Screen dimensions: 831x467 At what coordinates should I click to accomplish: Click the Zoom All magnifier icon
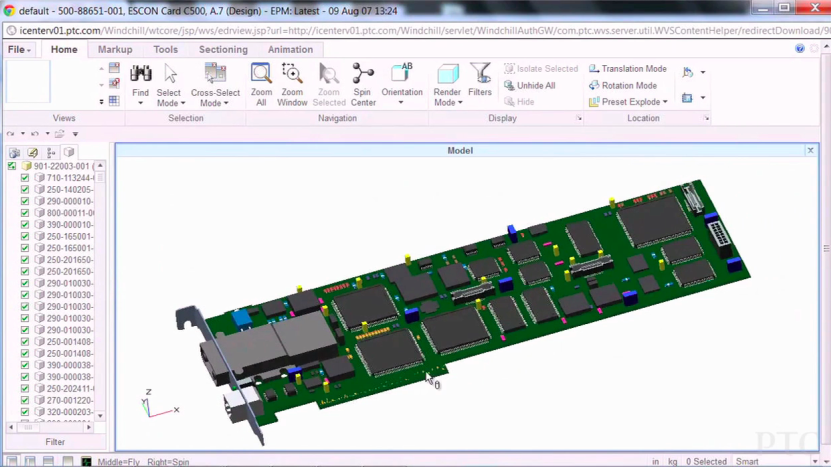[261, 74]
